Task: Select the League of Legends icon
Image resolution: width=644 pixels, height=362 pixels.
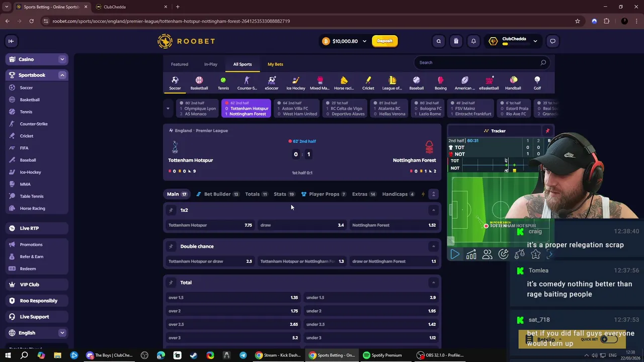Action: tap(392, 83)
